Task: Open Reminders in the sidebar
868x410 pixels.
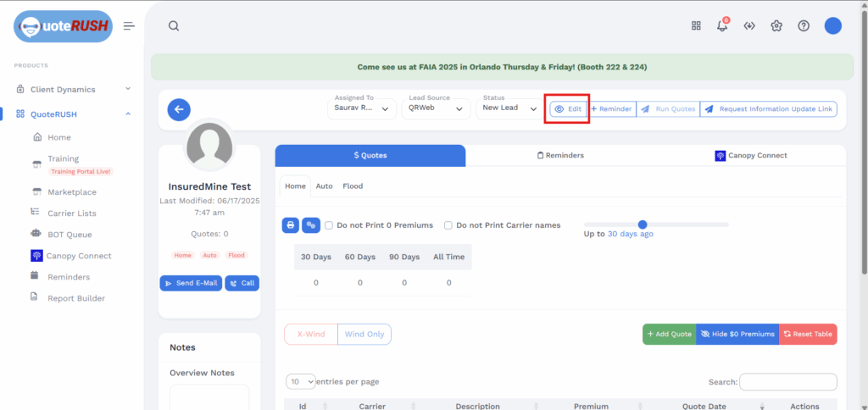Action: click(x=69, y=277)
